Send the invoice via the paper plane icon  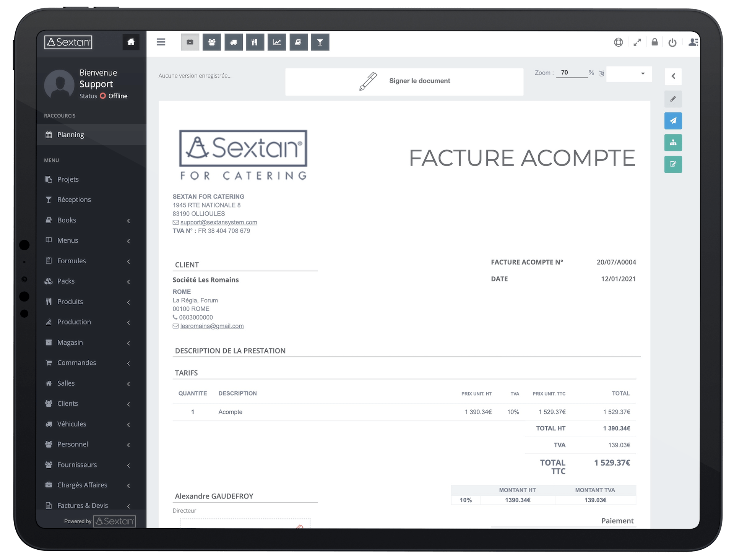pyautogui.click(x=674, y=121)
